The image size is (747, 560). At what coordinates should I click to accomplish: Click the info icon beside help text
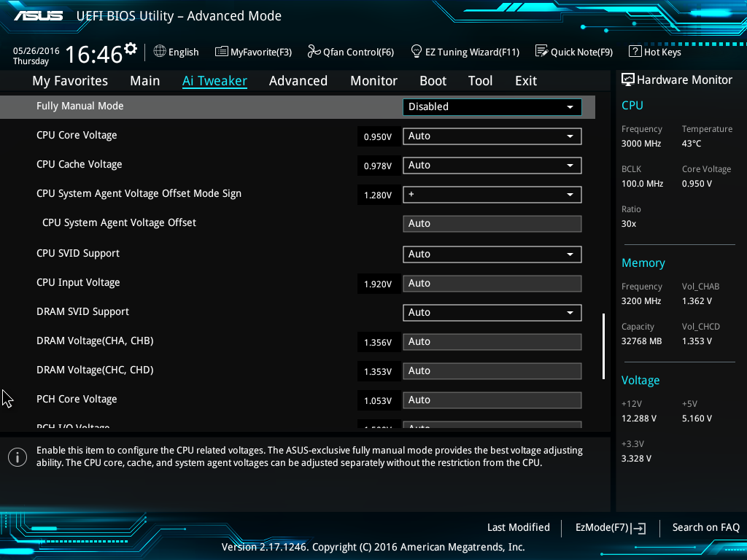point(18,457)
